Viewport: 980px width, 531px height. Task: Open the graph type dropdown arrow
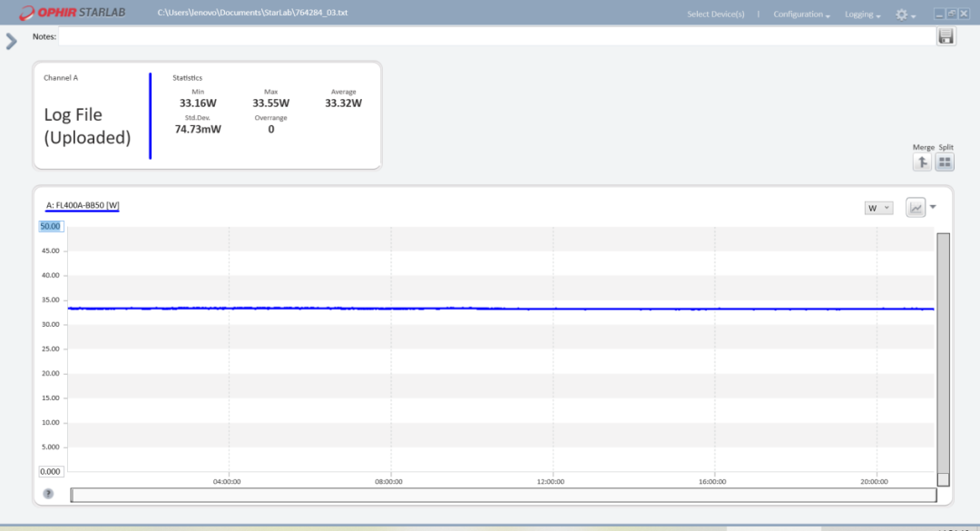coord(933,207)
